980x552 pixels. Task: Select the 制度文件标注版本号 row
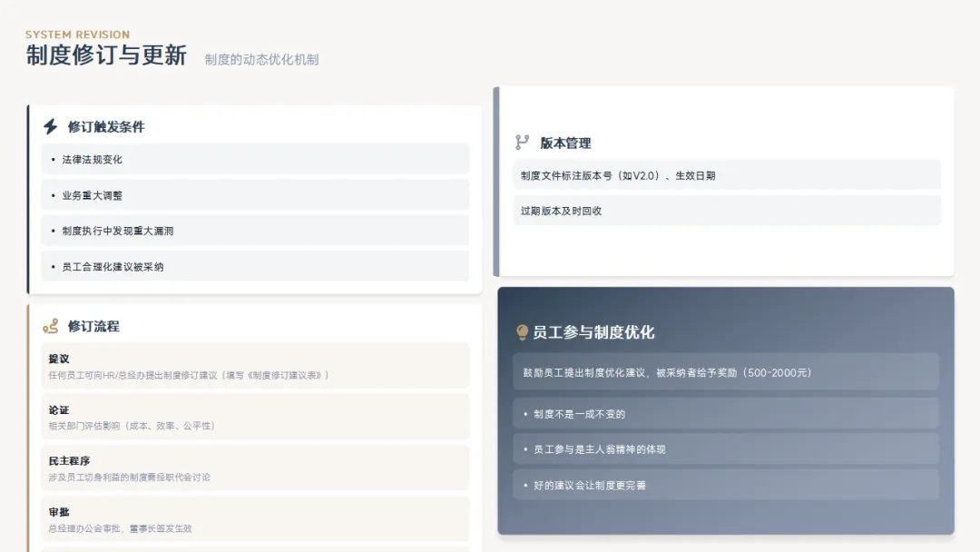point(727,175)
